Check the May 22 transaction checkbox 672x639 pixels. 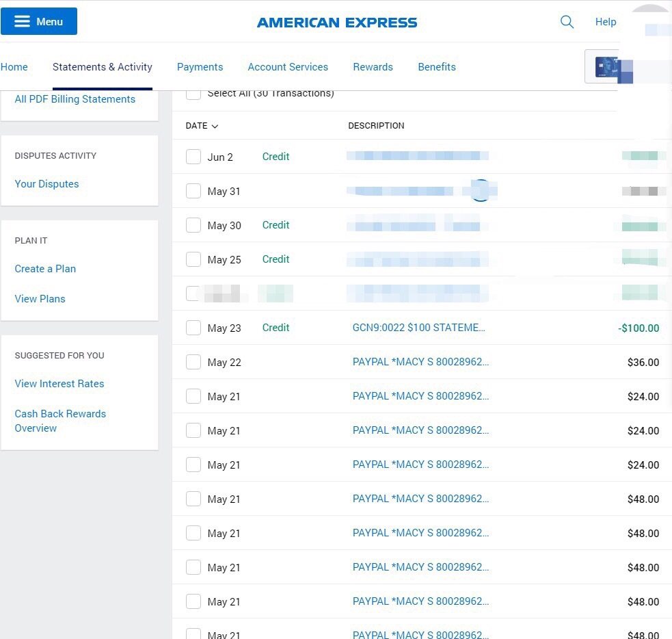coord(193,362)
